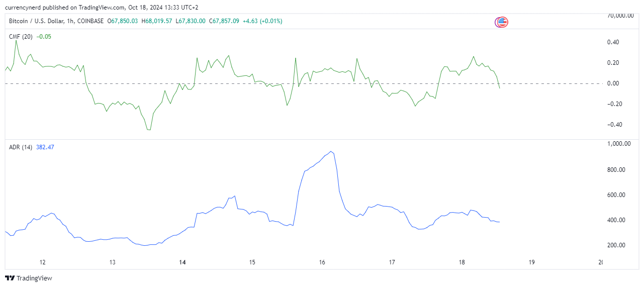Click the open price O67,850.03
This screenshot has height=287, width=644.
[x=122, y=21]
